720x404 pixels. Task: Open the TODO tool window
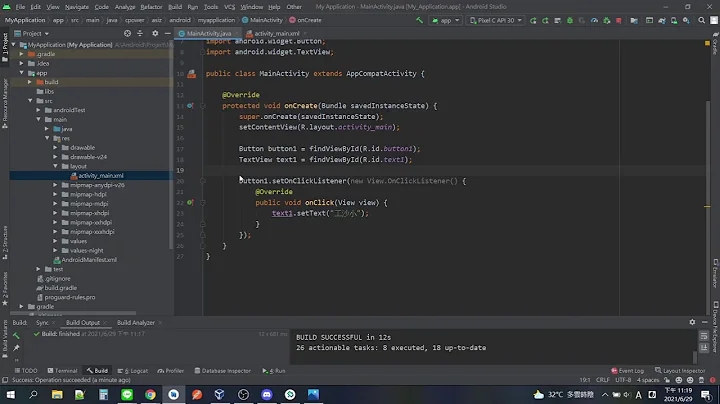(26, 371)
